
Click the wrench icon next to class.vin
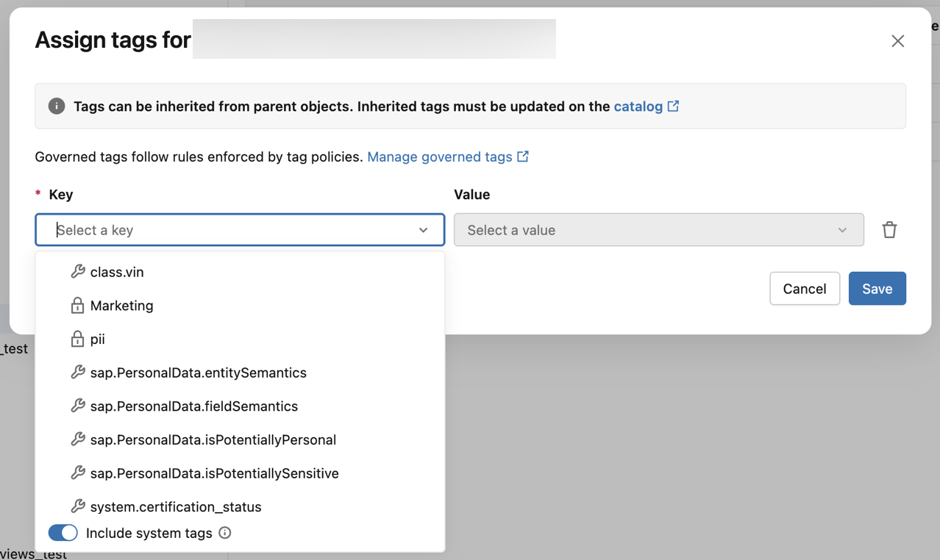click(77, 272)
